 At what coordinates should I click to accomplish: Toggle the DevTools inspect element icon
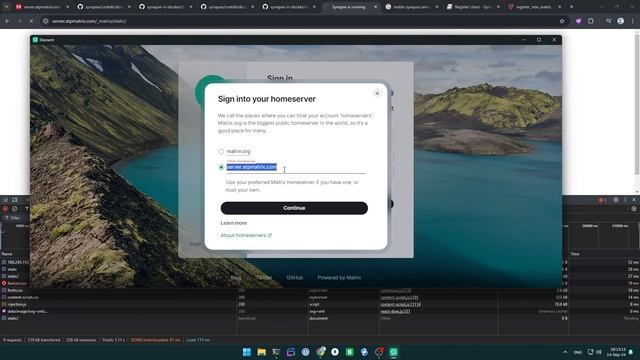(6, 200)
